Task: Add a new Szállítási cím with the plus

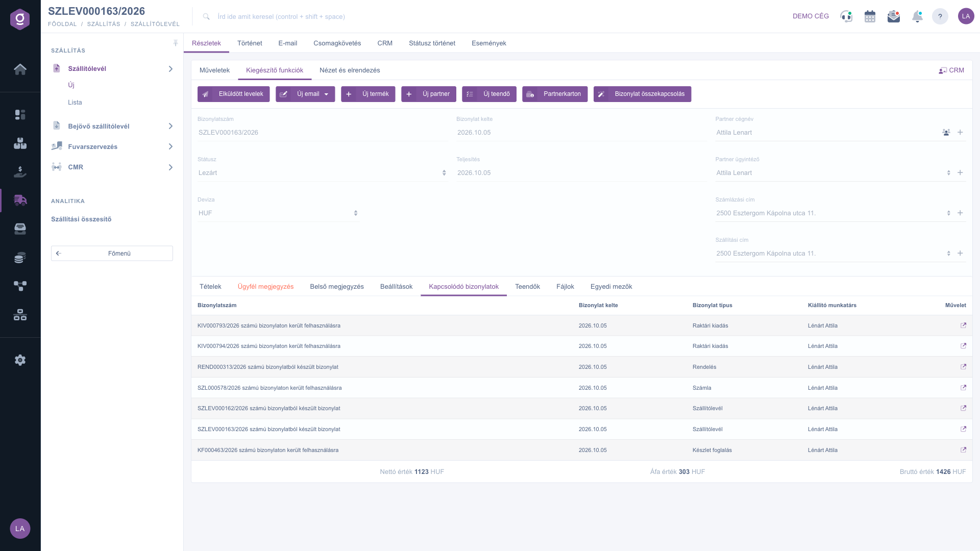Action: 960,254
